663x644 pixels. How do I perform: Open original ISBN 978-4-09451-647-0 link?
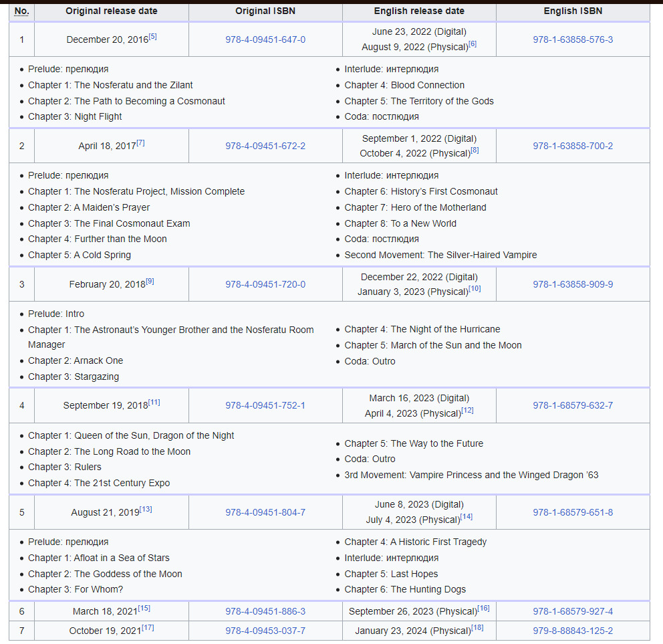click(265, 39)
